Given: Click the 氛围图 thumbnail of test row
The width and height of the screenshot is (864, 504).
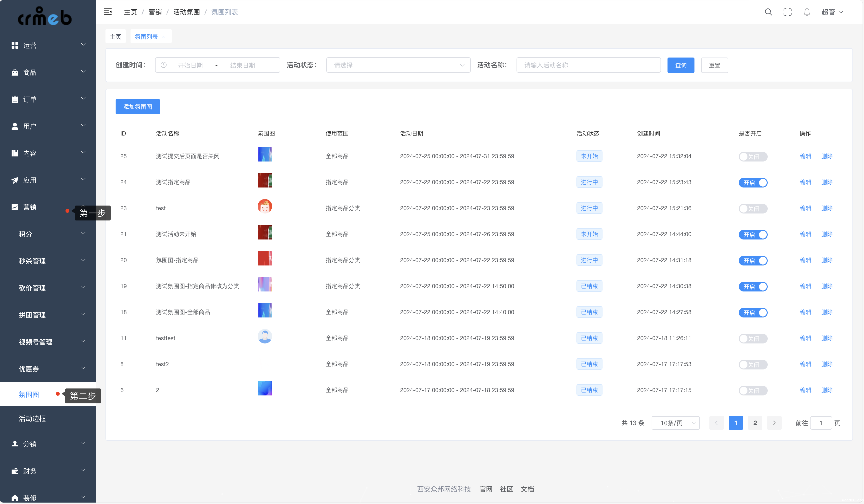Looking at the screenshot, I should pyautogui.click(x=265, y=207).
